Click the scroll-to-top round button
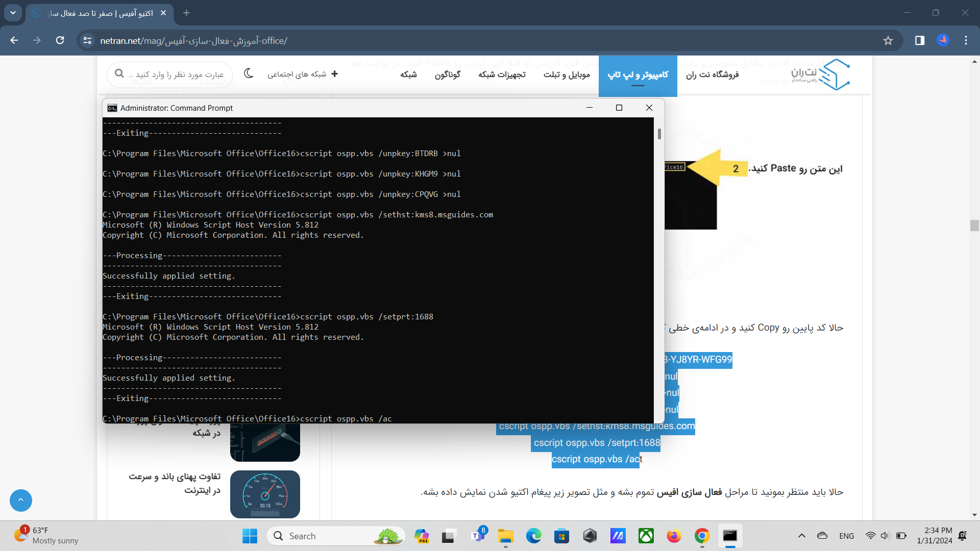The height and width of the screenshot is (551, 980). click(21, 500)
